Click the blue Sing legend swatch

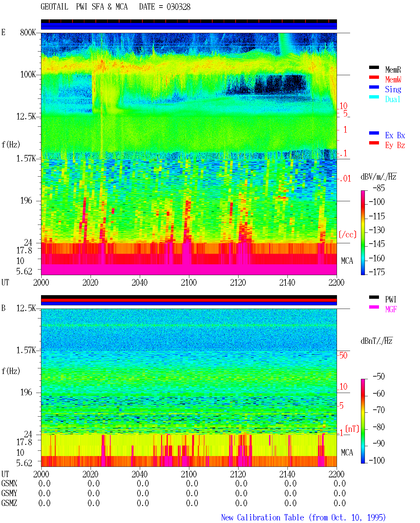click(x=374, y=87)
